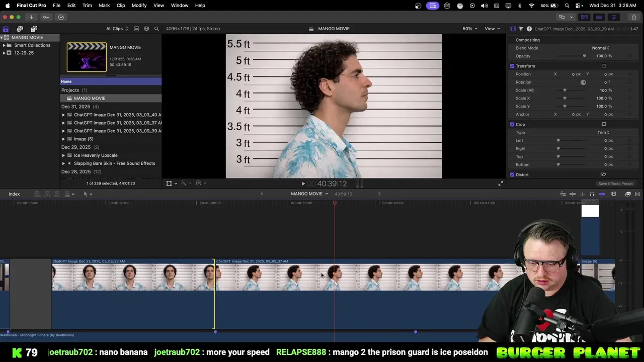644x362 pixels.
Task: Toggle headphones audio skimming icon
Action: tap(592, 194)
